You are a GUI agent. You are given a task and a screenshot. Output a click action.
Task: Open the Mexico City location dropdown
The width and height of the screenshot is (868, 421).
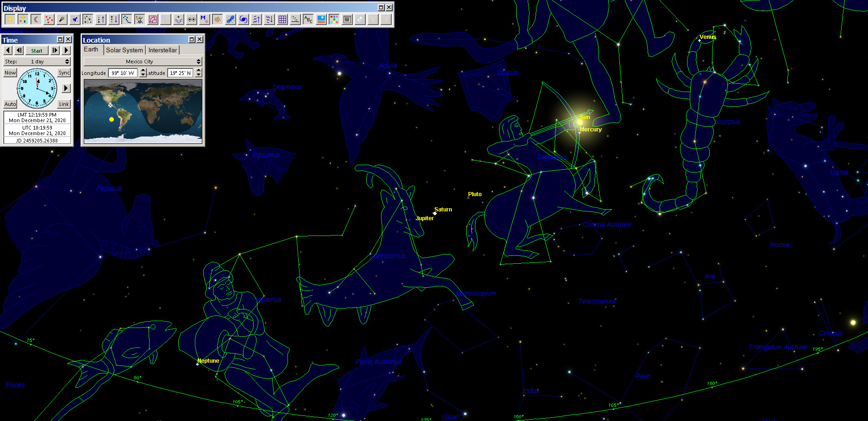[x=143, y=62]
